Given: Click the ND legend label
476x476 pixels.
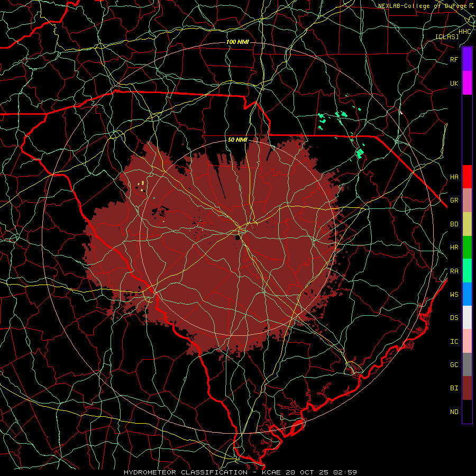Looking at the screenshot, I should click(454, 412).
